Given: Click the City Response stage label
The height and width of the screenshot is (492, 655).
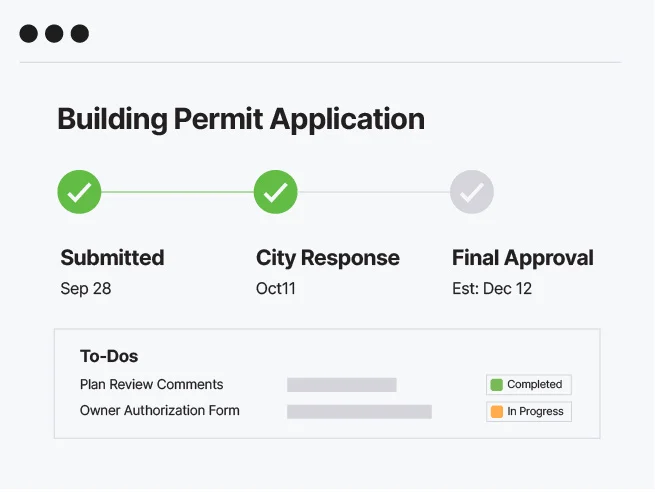Looking at the screenshot, I should [x=327, y=258].
